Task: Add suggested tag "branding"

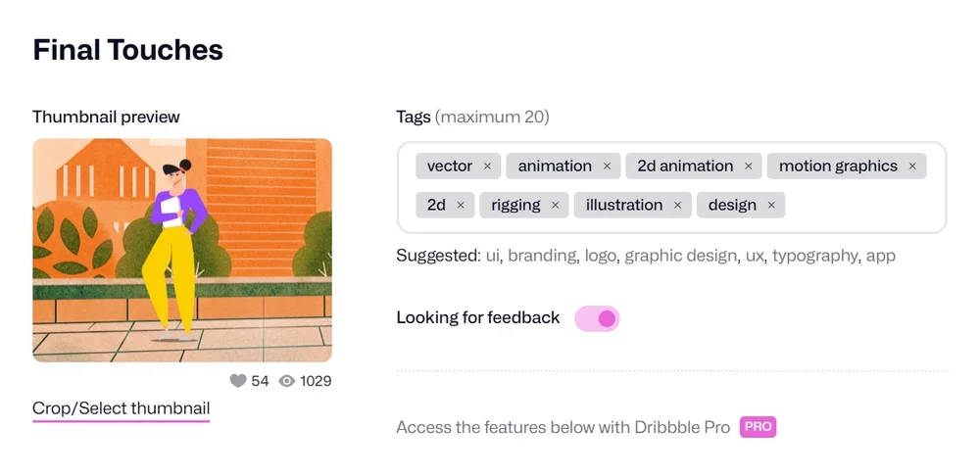Action: [542, 256]
